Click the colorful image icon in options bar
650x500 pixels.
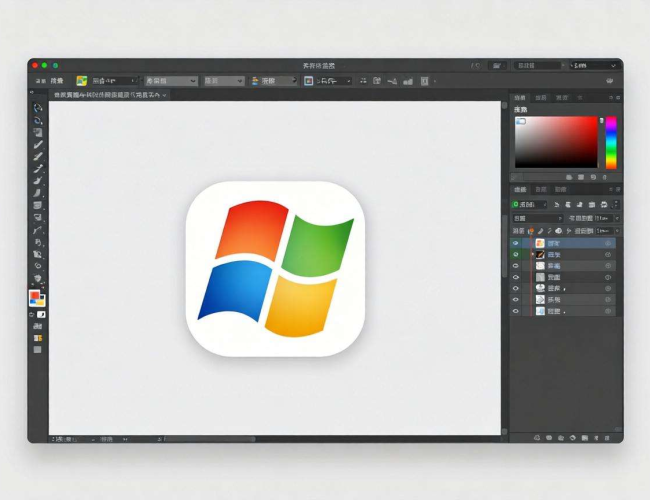(82, 81)
